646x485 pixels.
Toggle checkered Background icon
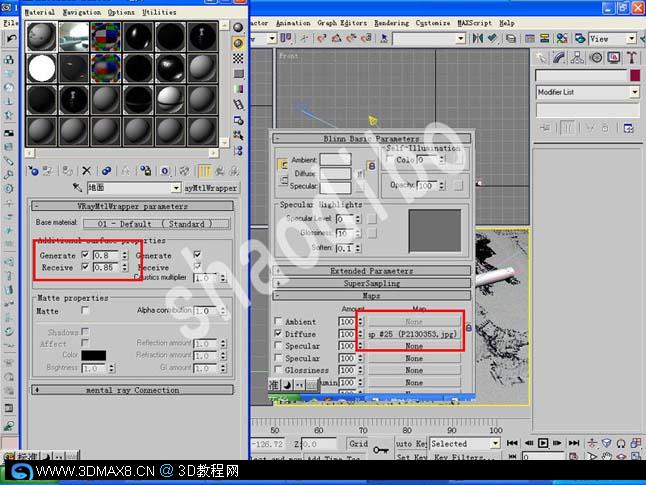[x=238, y=59]
